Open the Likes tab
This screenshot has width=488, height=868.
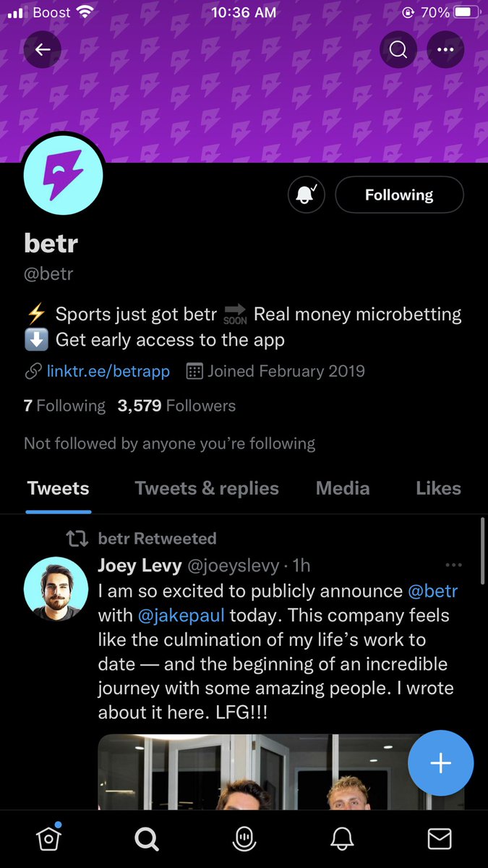[x=438, y=488]
